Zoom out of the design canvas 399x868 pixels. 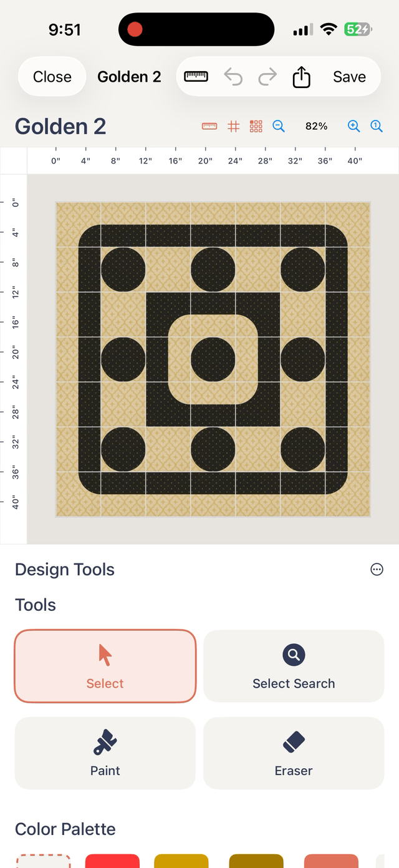[279, 126]
